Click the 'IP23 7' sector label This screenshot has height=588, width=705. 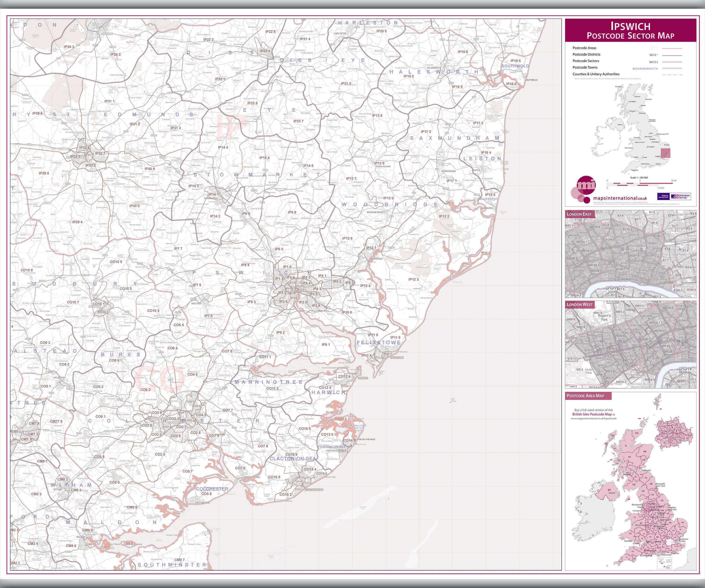pyautogui.click(x=298, y=121)
